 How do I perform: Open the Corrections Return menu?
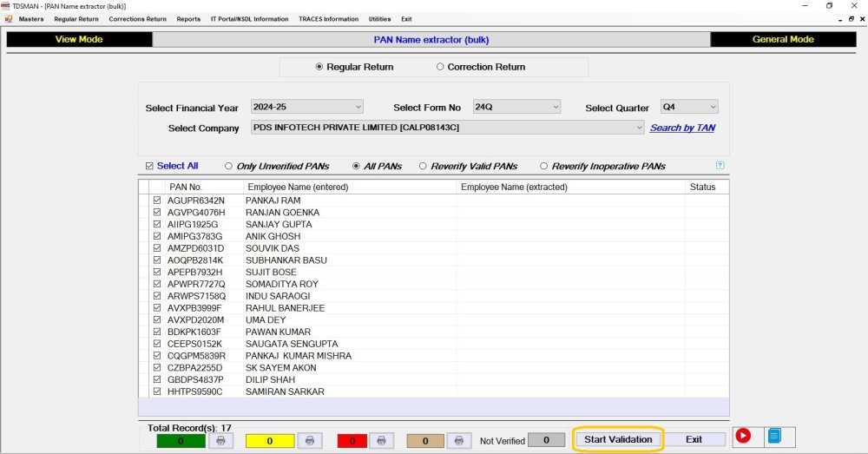(x=138, y=19)
